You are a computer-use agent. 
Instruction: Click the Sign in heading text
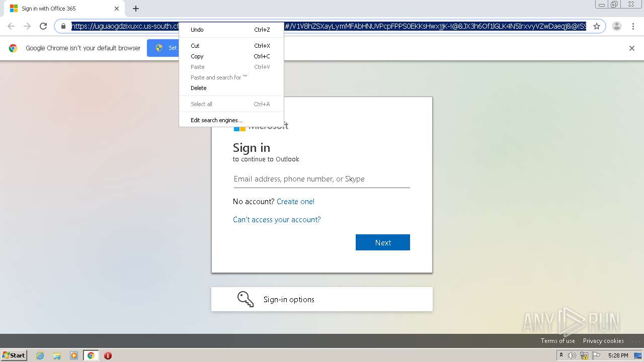pos(252,148)
